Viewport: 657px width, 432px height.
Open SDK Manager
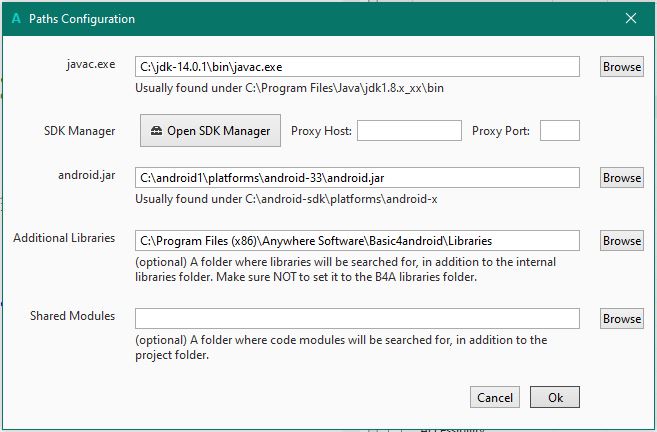coord(210,131)
